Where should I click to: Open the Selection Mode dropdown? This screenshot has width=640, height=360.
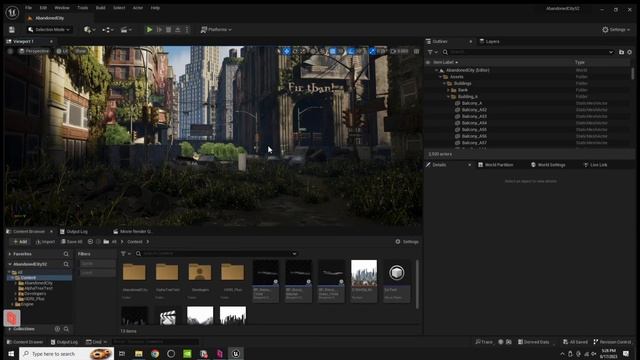point(49,30)
